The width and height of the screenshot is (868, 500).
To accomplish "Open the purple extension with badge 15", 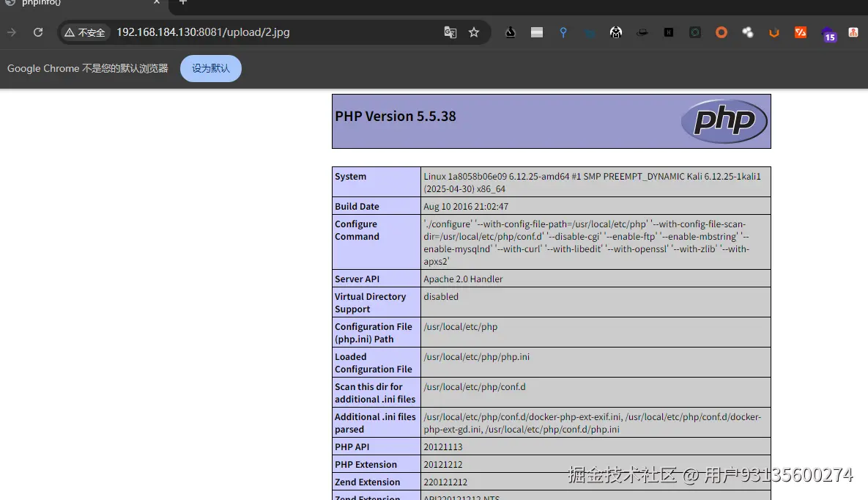I will (x=828, y=34).
